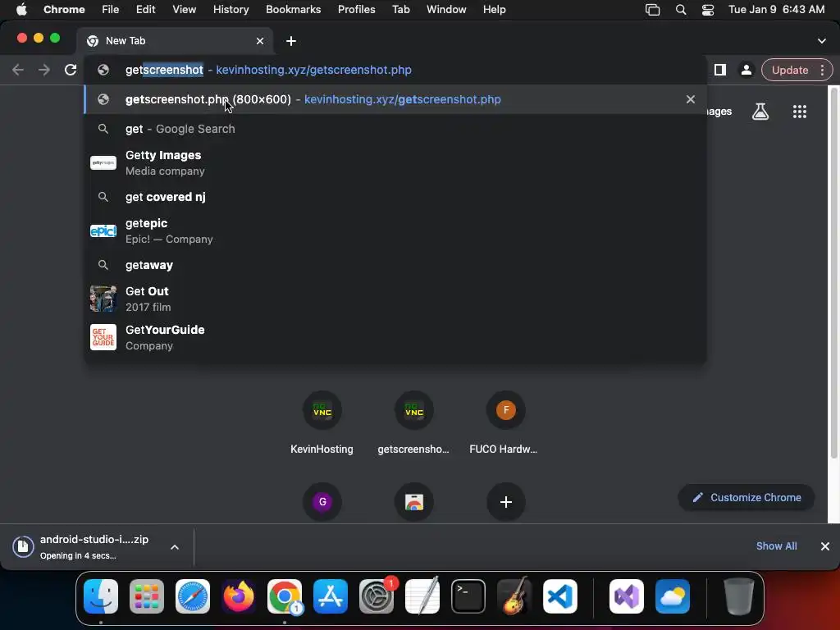Launch GarageBand from the dock
Image resolution: width=840 pixels, height=630 pixels.
click(x=514, y=596)
